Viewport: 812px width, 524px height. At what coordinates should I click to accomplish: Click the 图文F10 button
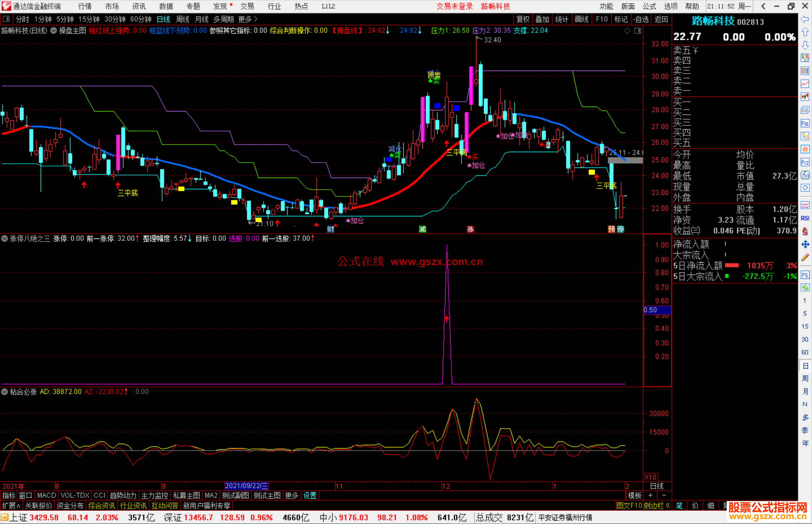point(629,506)
